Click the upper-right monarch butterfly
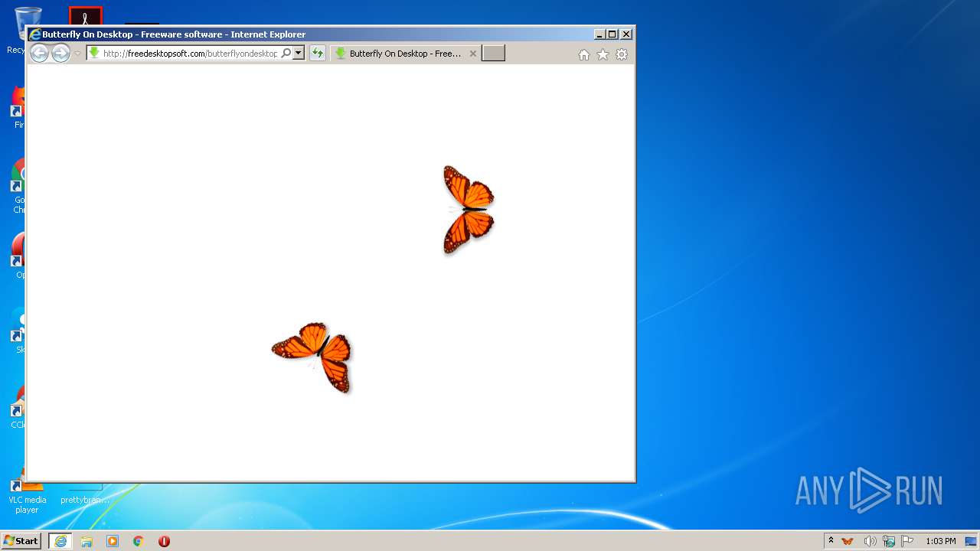The width and height of the screenshot is (980, 551). pyautogui.click(x=468, y=209)
